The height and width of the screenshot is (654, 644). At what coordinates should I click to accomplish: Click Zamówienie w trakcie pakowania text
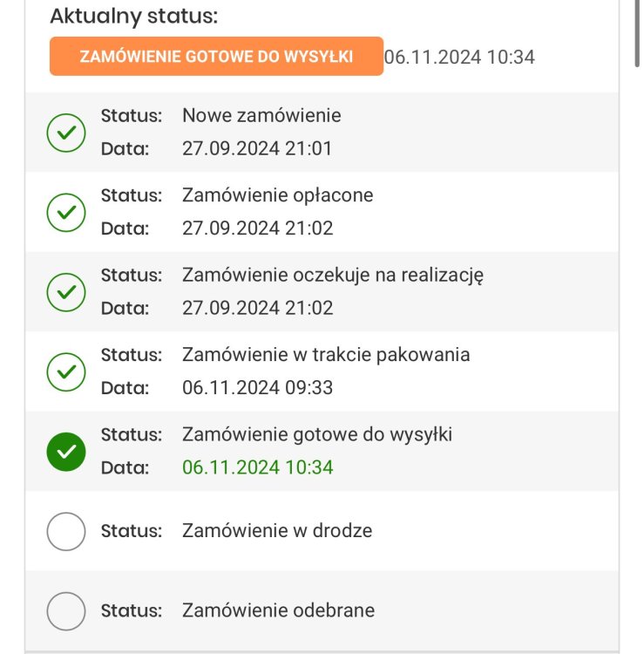point(325,355)
